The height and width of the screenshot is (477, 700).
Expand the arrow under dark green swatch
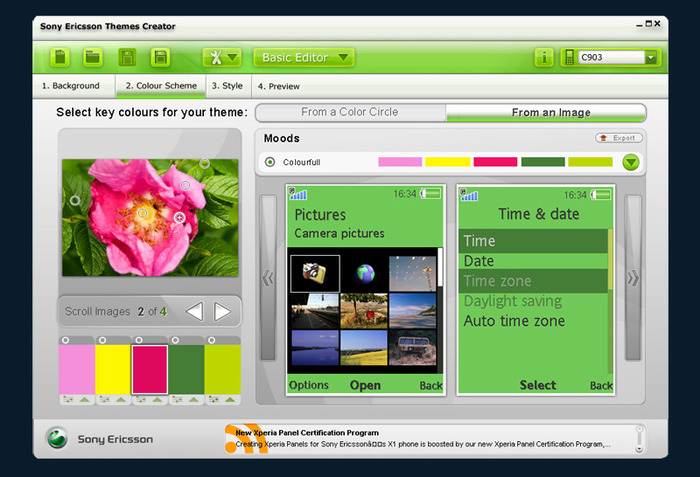(x=194, y=400)
